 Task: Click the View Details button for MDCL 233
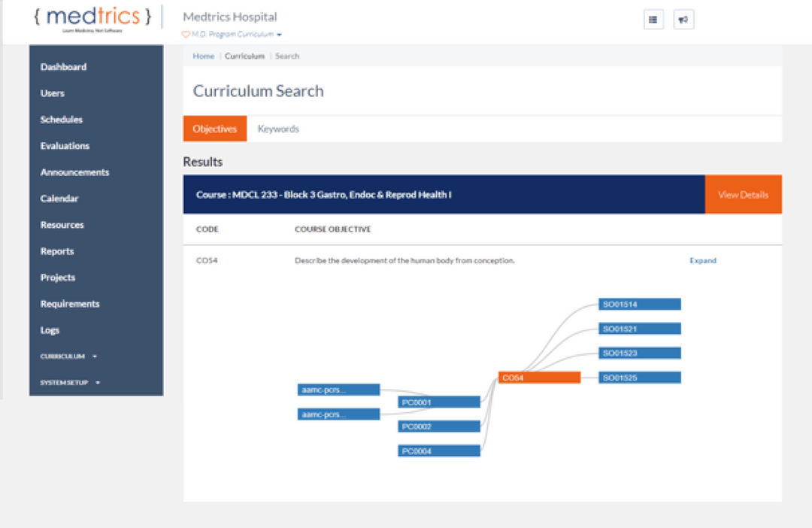743,194
